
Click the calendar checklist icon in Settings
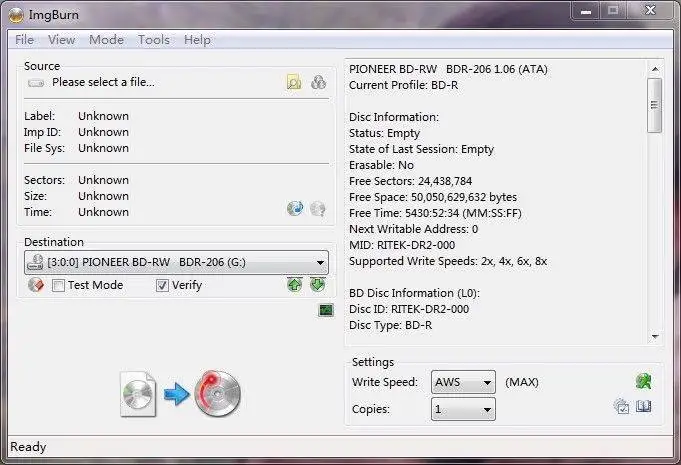coord(621,407)
